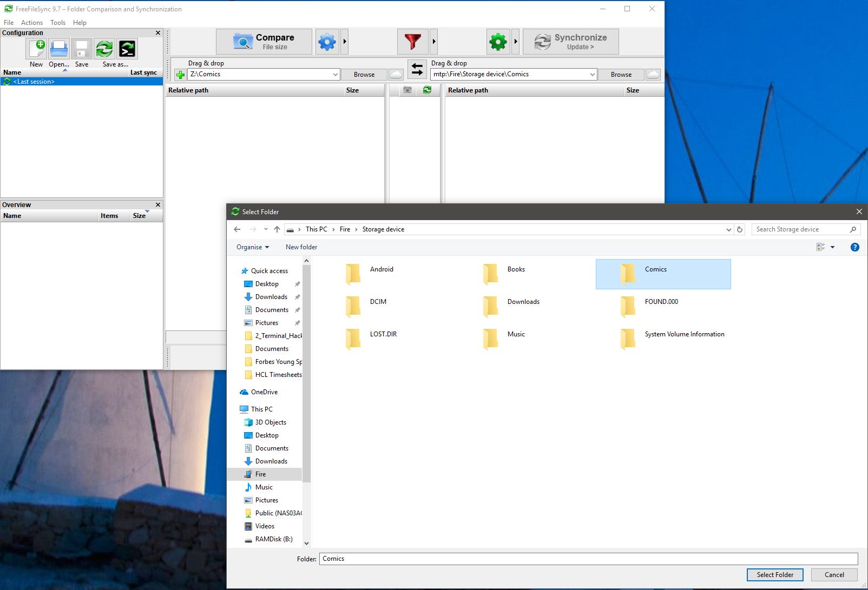Click the search magnifier icon
Screen dimensions: 868x590
tap(853, 229)
